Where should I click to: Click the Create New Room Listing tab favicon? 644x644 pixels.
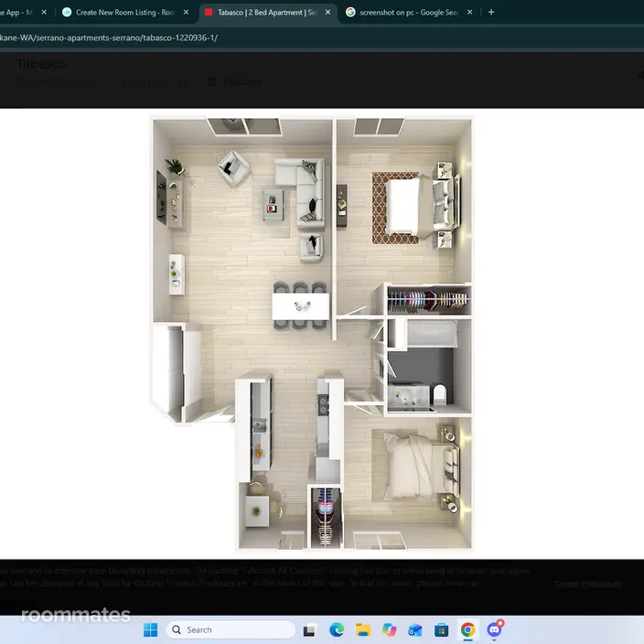(x=67, y=12)
